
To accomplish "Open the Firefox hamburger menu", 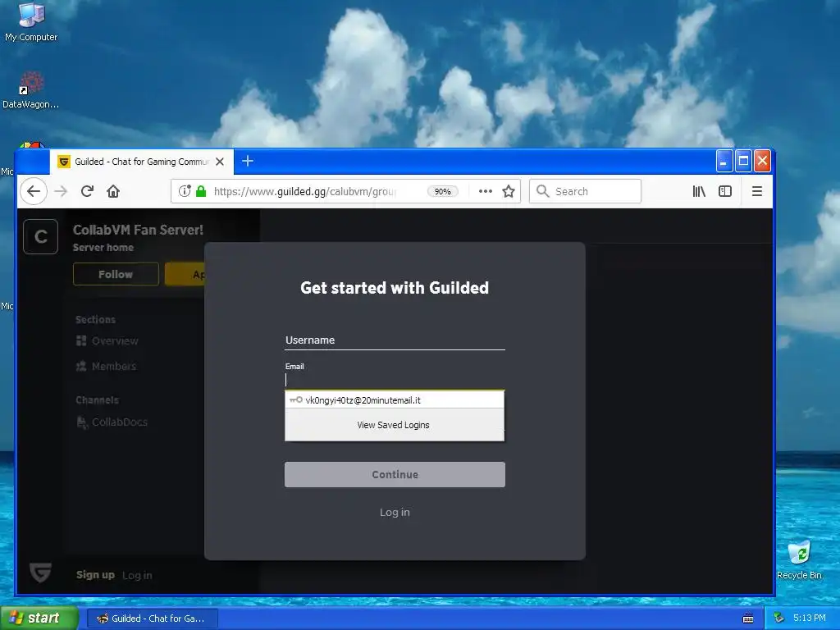I will click(x=757, y=191).
